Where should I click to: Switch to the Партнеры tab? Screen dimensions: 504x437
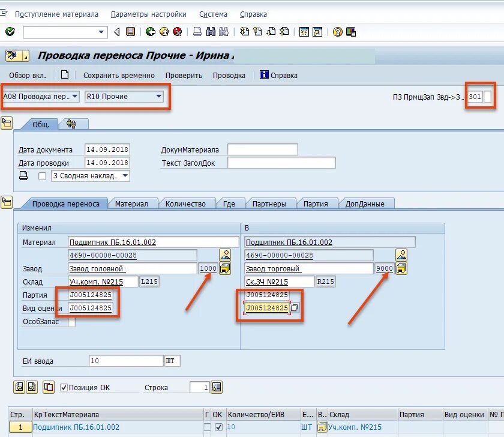(x=271, y=203)
